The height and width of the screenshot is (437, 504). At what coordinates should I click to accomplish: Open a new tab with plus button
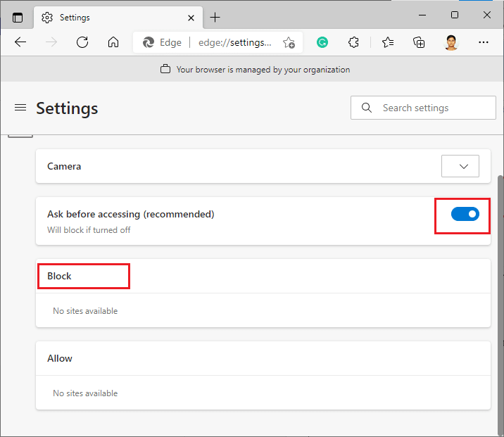pyautogui.click(x=215, y=18)
